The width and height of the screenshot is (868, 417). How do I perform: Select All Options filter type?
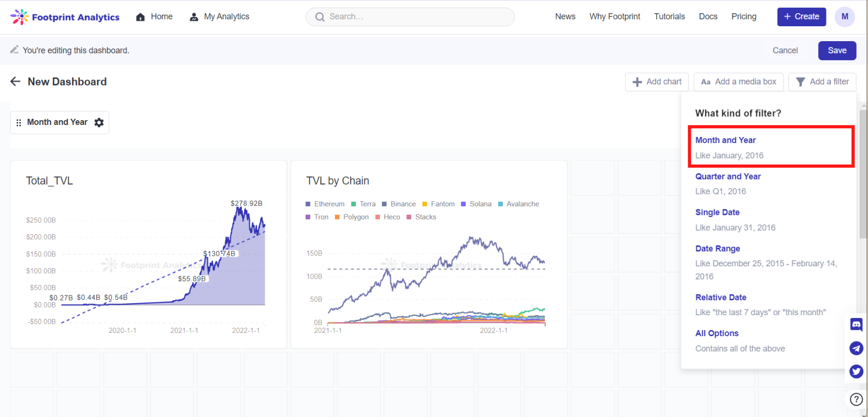[717, 333]
